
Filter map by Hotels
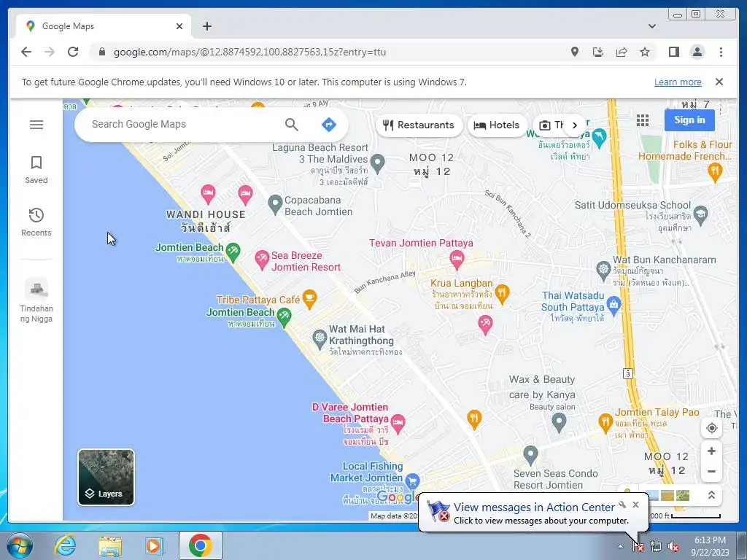(497, 125)
